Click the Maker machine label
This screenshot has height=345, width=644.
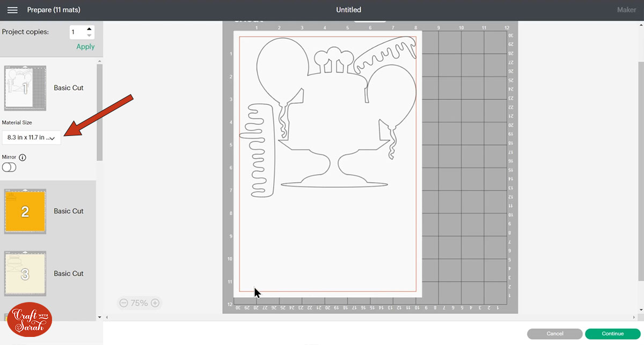pyautogui.click(x=626, y=10)
